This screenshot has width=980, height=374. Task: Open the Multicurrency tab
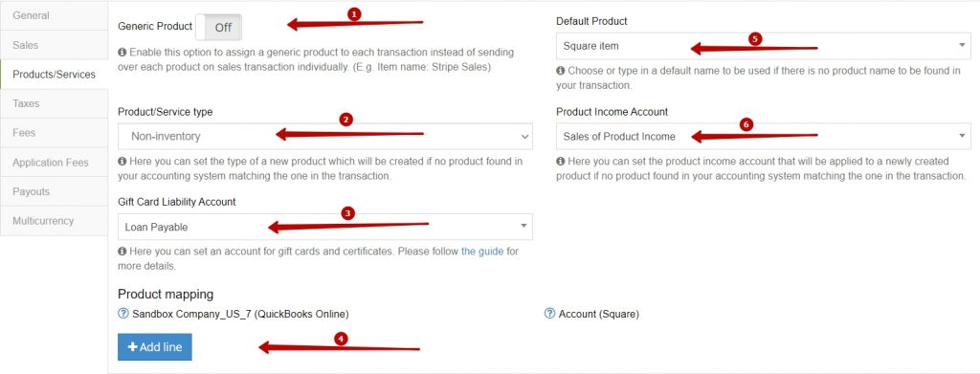[55, 221]
